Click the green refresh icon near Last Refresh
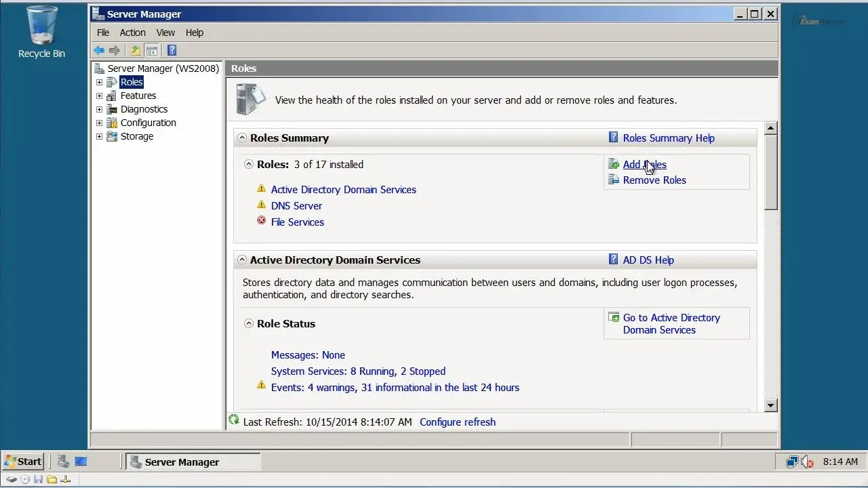 tap(234, 420)
